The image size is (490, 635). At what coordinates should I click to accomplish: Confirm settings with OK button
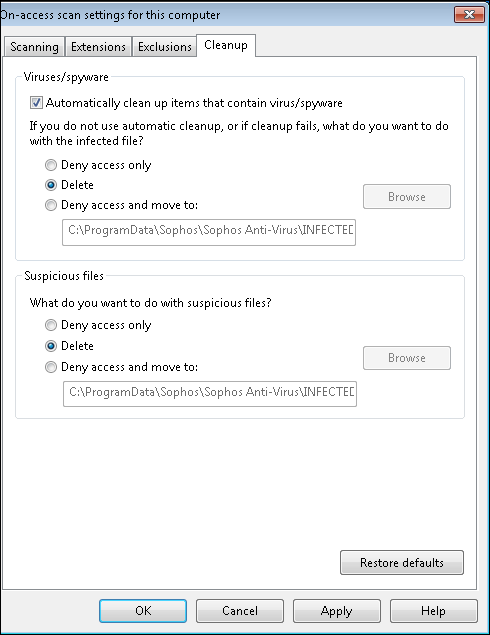(143, 611)
